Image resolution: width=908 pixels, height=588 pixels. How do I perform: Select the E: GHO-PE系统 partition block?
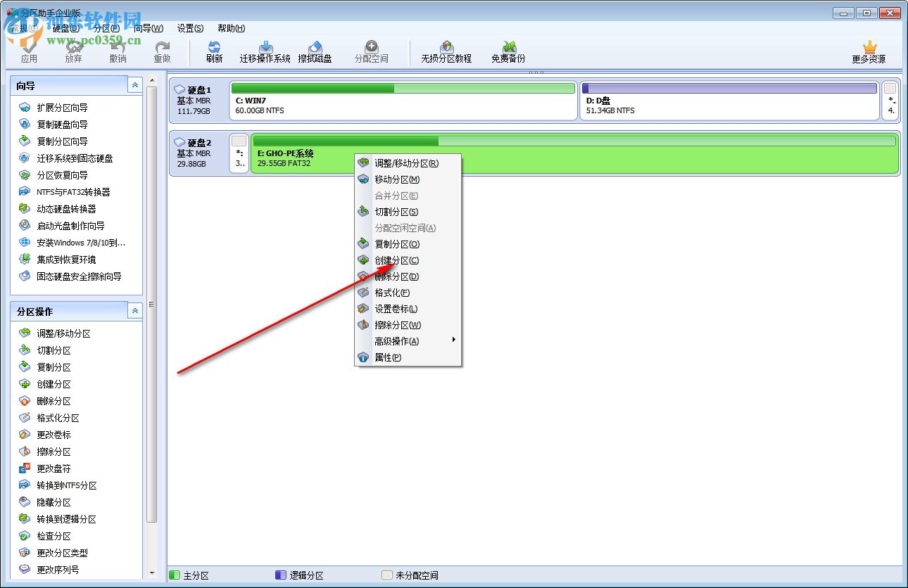pos(575,153)
